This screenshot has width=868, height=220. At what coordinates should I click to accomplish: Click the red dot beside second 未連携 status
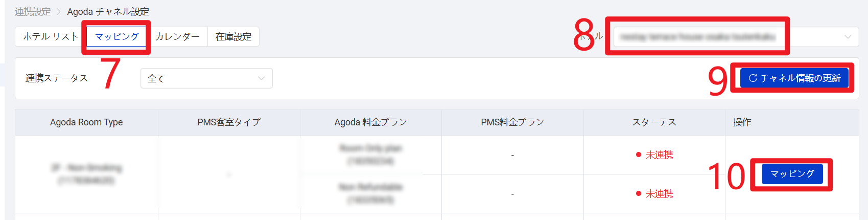(x=639, y=194)
